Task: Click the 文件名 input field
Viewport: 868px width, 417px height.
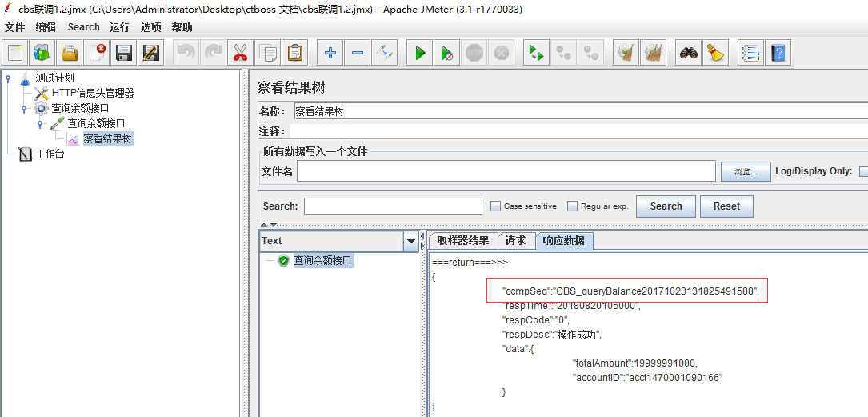Action: [506, 171]
